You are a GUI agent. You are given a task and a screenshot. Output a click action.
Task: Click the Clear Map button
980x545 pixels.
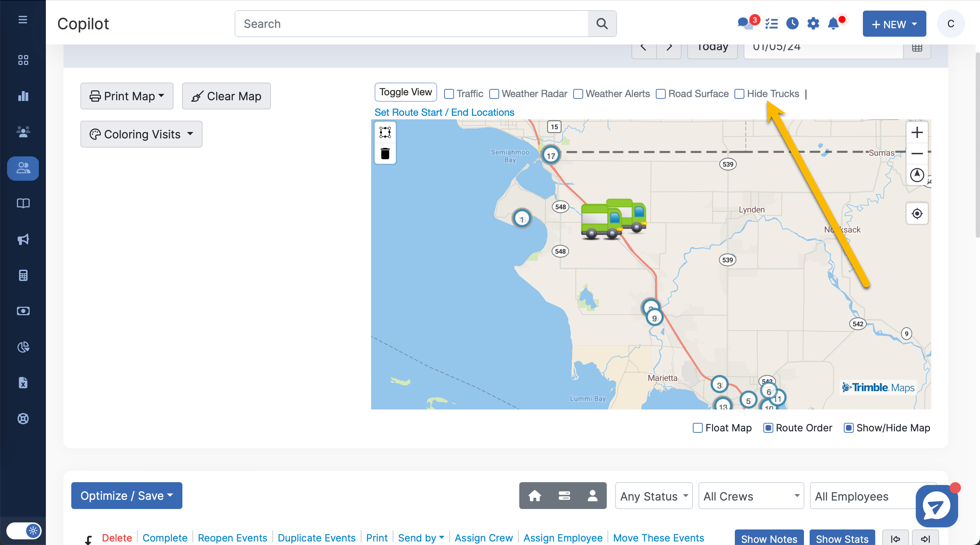[x=226, y=96]
